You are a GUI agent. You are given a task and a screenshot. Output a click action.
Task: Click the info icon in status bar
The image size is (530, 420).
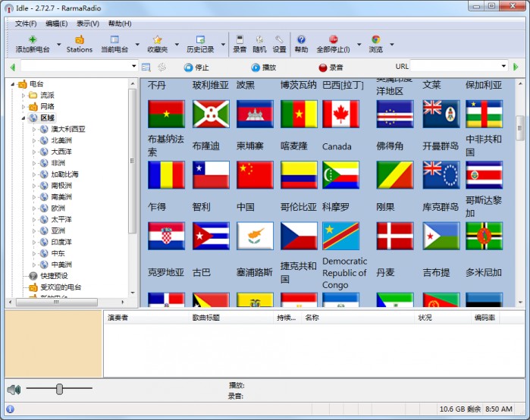11,409
